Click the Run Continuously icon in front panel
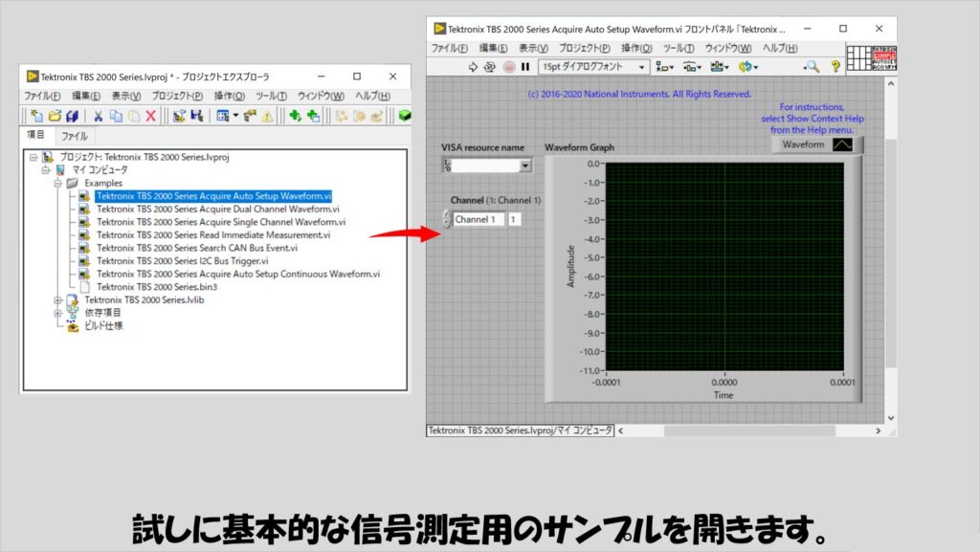Viewport: 980px width, 552px height. pos(490,66)
